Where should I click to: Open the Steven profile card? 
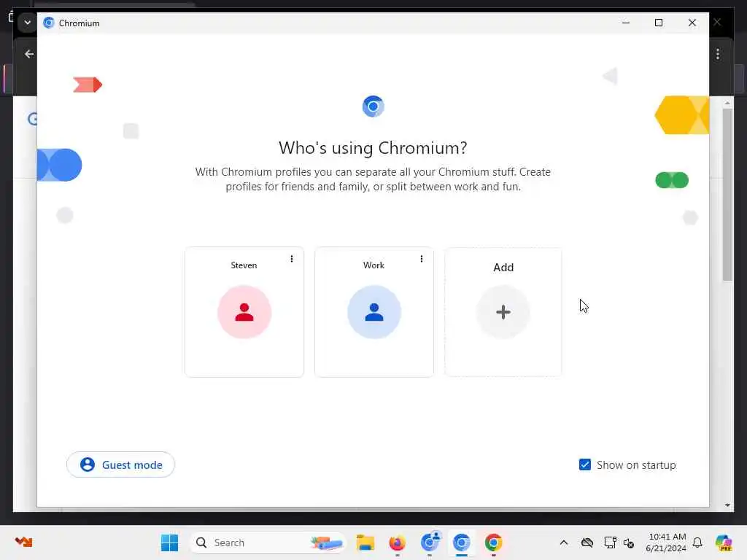tap(244, 312)
